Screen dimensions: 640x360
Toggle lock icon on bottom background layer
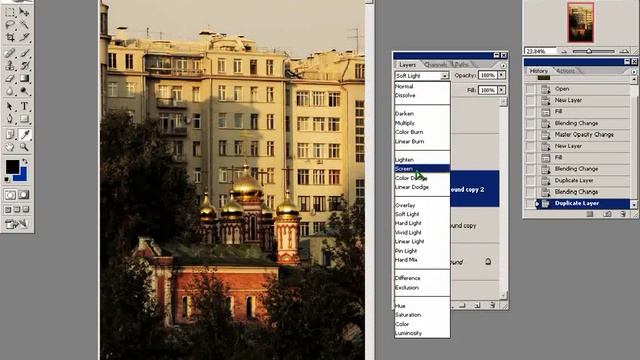tap(488, 262)
